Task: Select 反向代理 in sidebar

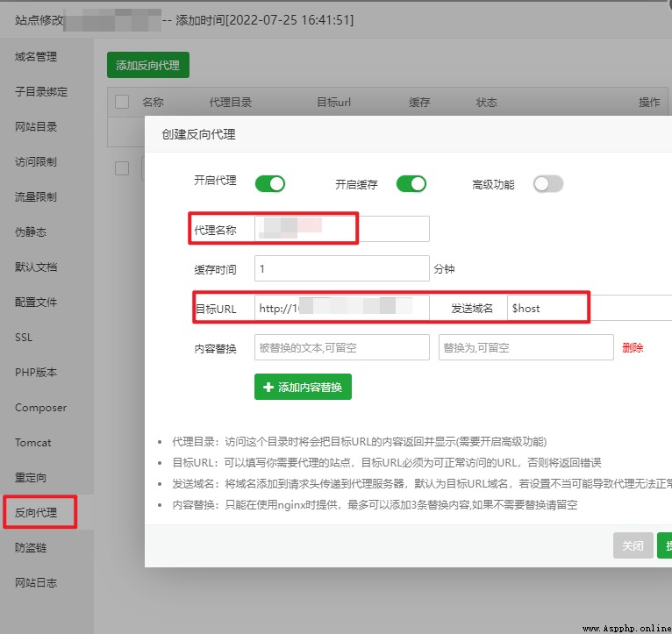Action: [x=36, y=513]
